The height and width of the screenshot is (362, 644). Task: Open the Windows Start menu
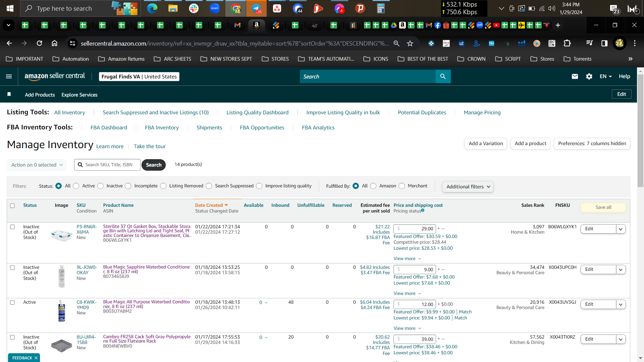pyautogui.click(x=10, y=8)
